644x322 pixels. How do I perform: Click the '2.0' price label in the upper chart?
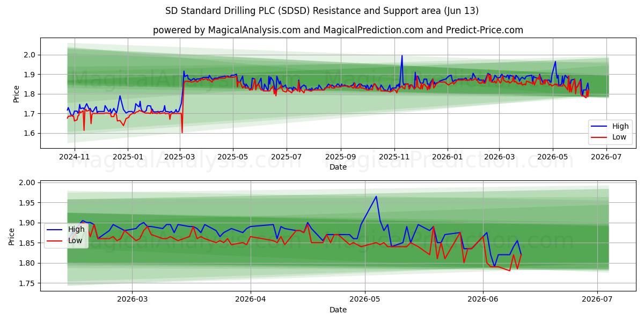[x=30, y=55]
